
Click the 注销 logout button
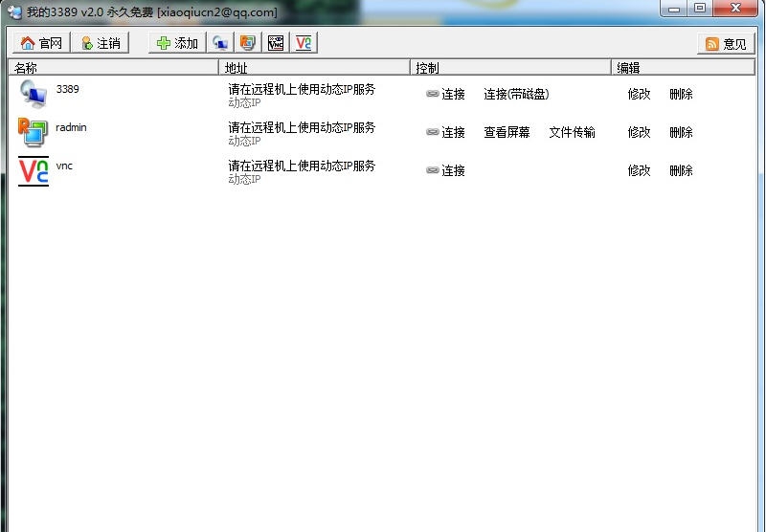[101, 43]
